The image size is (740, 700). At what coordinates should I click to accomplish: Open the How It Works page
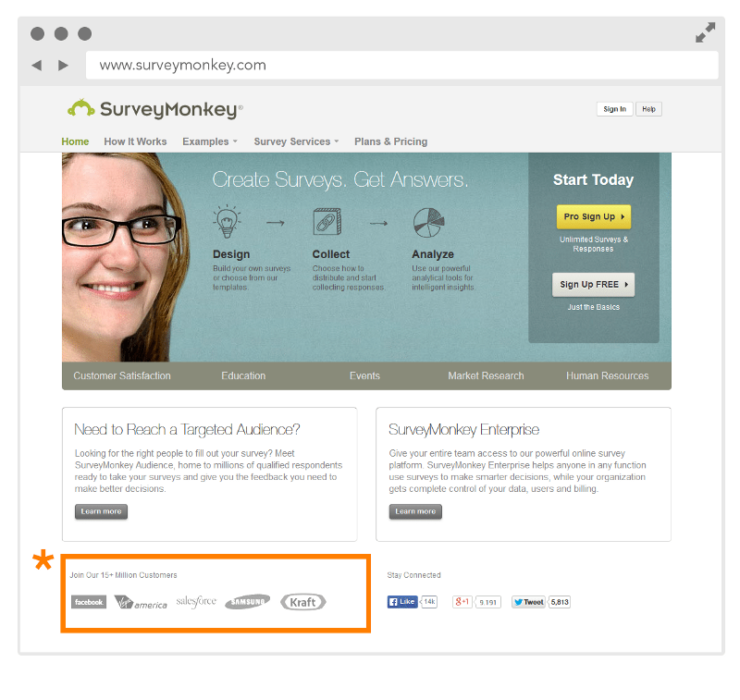135,141
